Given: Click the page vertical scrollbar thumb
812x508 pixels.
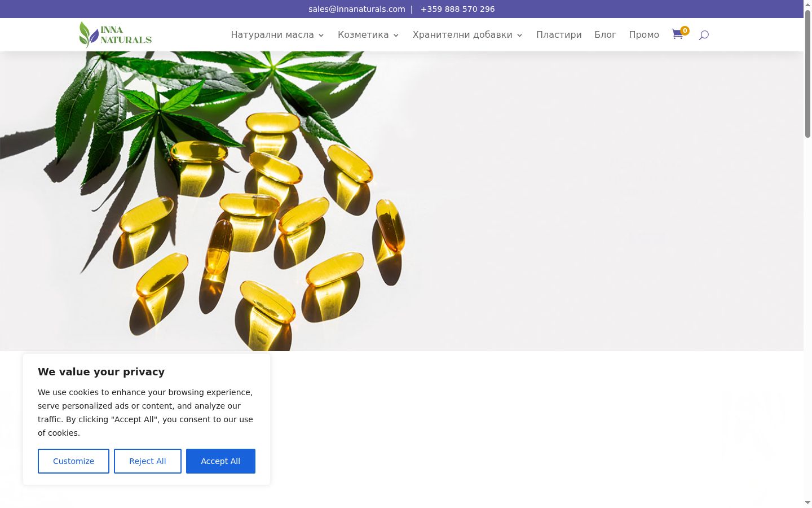Looking at the screenshot, I should pos(807,73).
